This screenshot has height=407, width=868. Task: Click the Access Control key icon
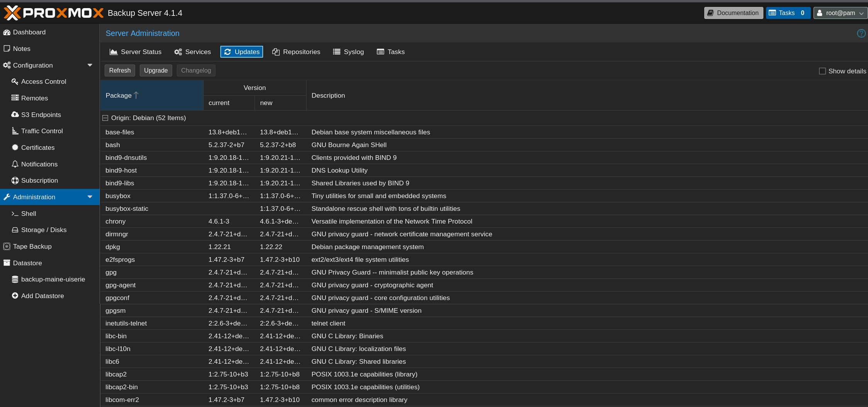coord(15,81)
